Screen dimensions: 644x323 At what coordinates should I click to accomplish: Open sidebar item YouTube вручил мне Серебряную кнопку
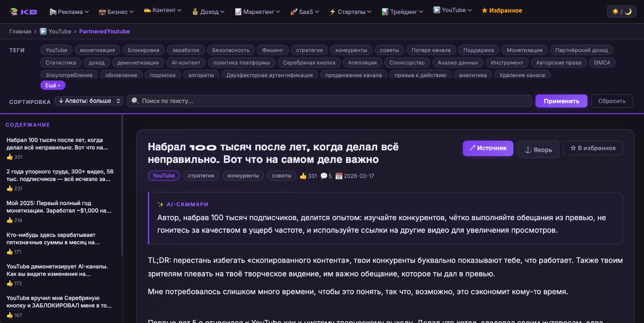tap(59, 302)
